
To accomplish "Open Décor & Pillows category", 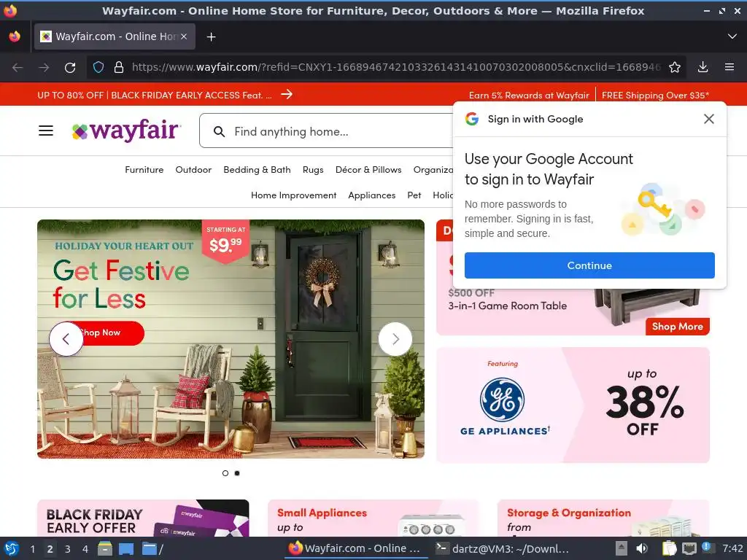I will point(368,170).
